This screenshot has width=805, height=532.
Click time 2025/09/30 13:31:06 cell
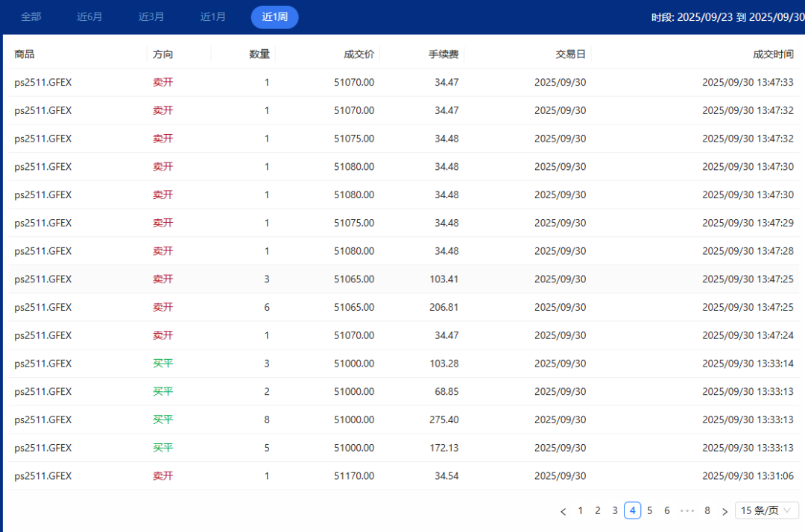[748, 476]
